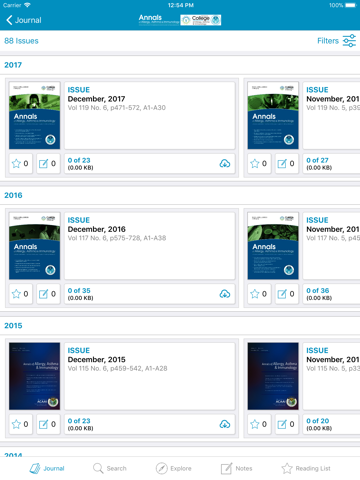
Task: Open the December, 2017 issue details
Action: point(150,115)
